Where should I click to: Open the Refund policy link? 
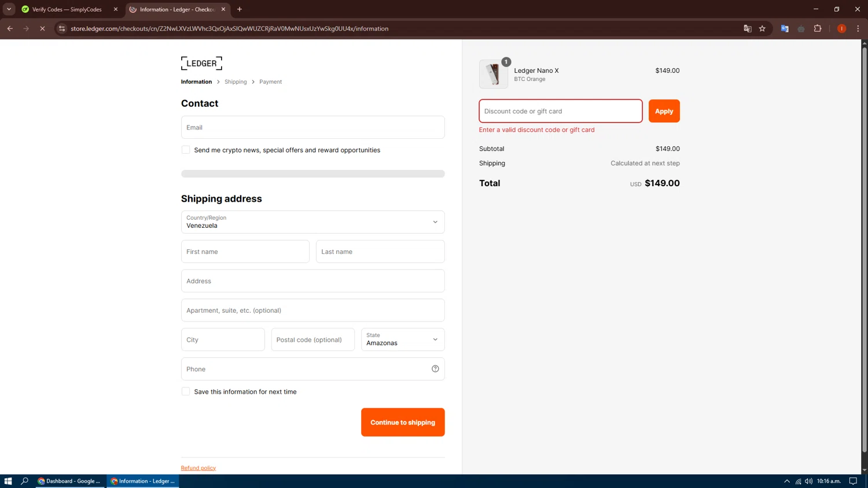(x=198, y=468)
